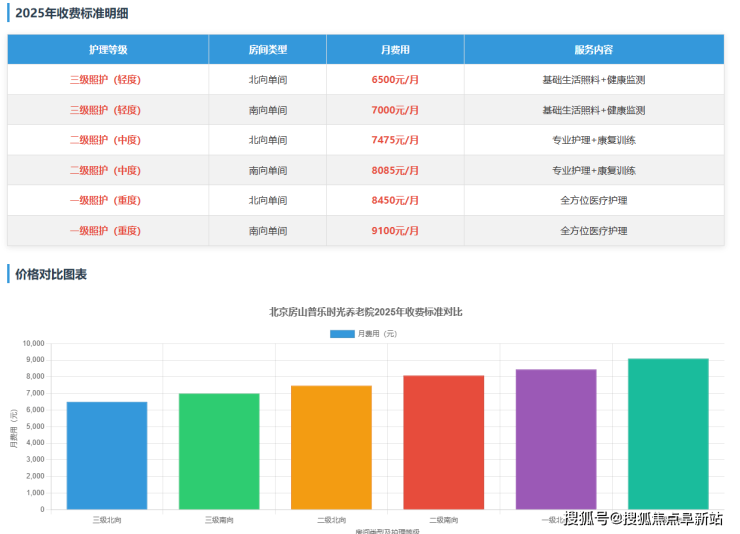Click the blue legend swatch for 月费用

point(342,333)
